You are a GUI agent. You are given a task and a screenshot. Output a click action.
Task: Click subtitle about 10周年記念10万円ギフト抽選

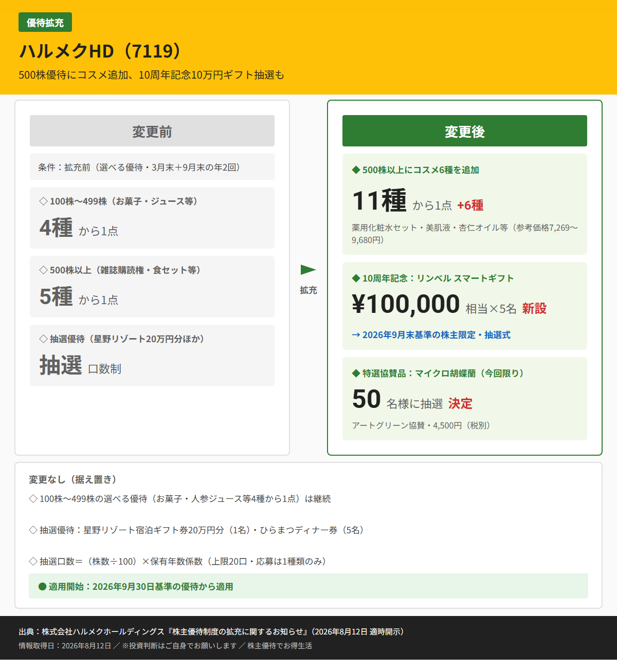tap(152, 75)
